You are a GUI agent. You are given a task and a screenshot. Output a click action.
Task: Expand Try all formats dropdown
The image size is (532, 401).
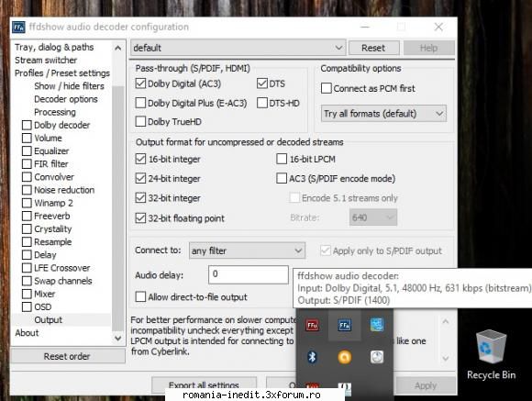click(x=383, y=114)
